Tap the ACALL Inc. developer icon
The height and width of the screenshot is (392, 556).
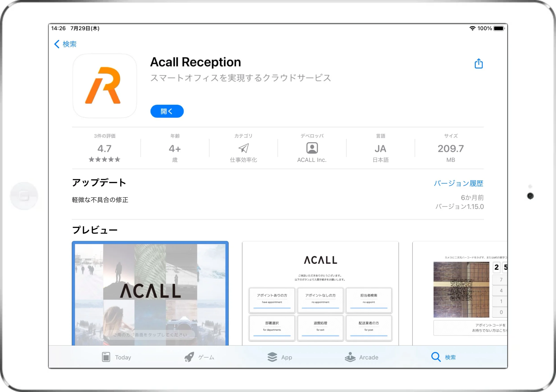pyautogui.click(x=312, y=148)
